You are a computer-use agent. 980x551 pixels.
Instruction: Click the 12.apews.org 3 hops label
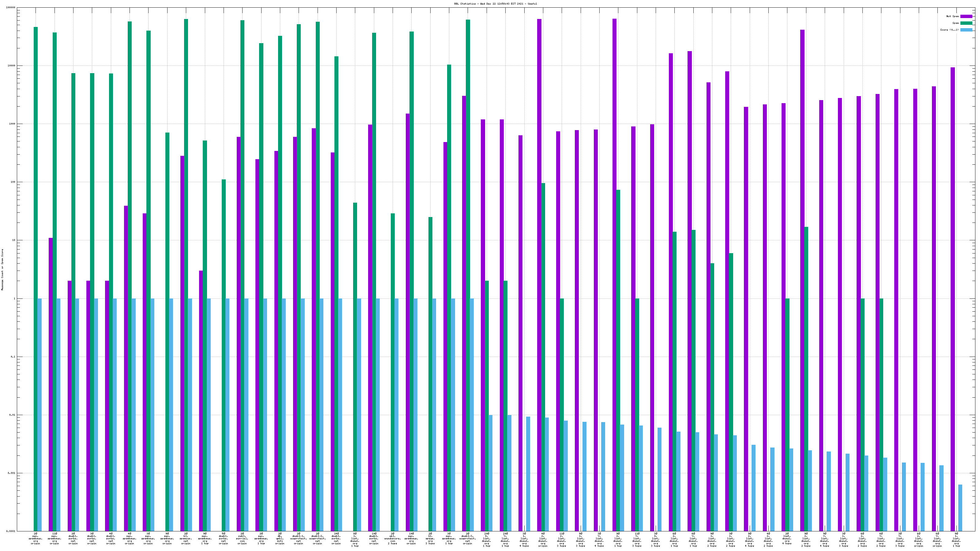coord(430,538)
